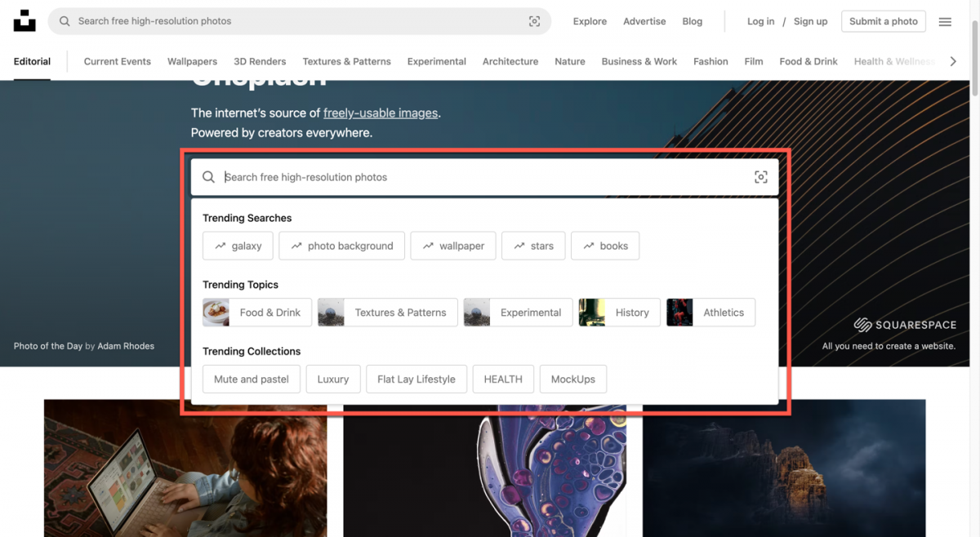Switch to Current Events tab

(x=118, y=61)
